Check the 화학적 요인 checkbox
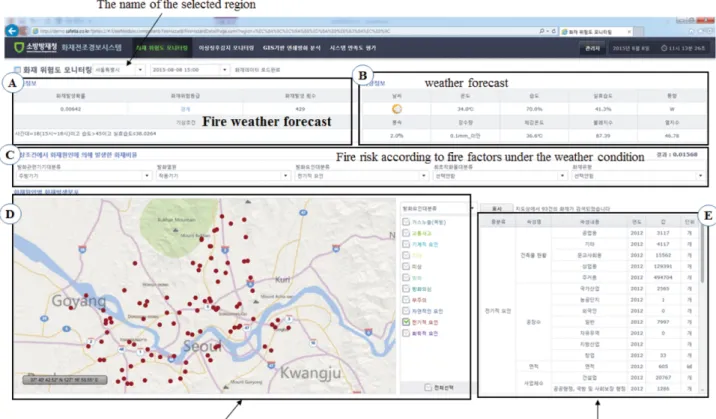This screenshot has height=419, width=716. pyautogui.click(x=406, y=333)
